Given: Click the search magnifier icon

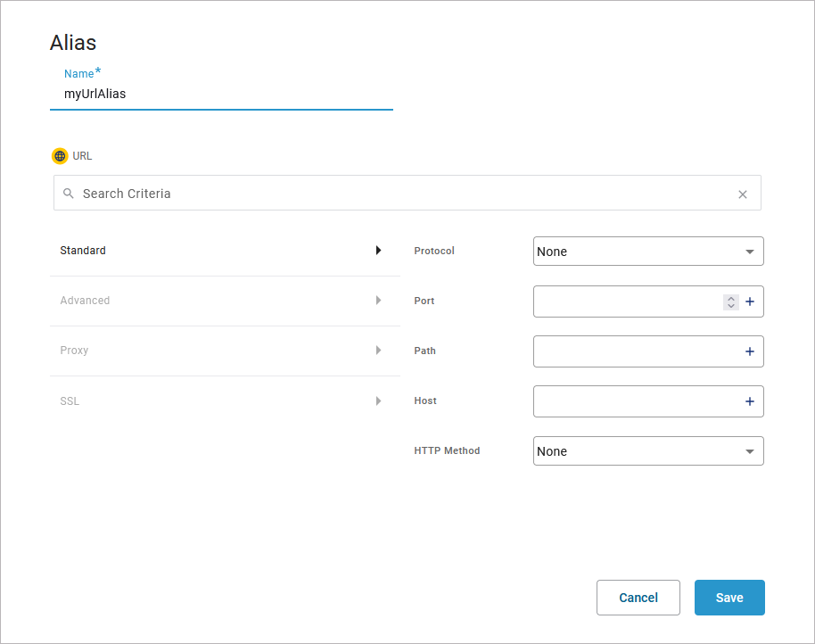Looking at the screenshot, I should pyautogui.click(x=69, y=194).
